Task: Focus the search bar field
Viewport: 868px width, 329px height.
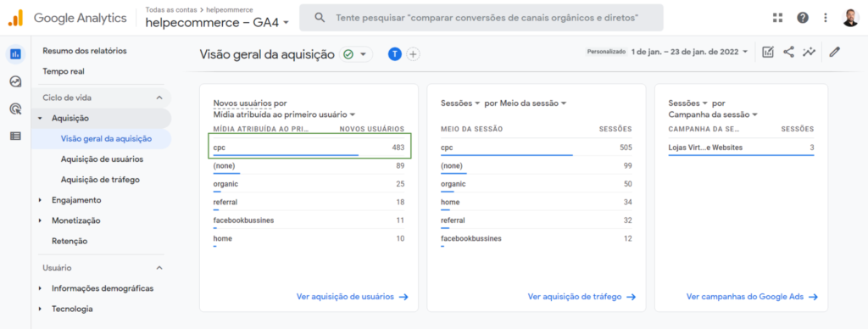Action: 481,18
